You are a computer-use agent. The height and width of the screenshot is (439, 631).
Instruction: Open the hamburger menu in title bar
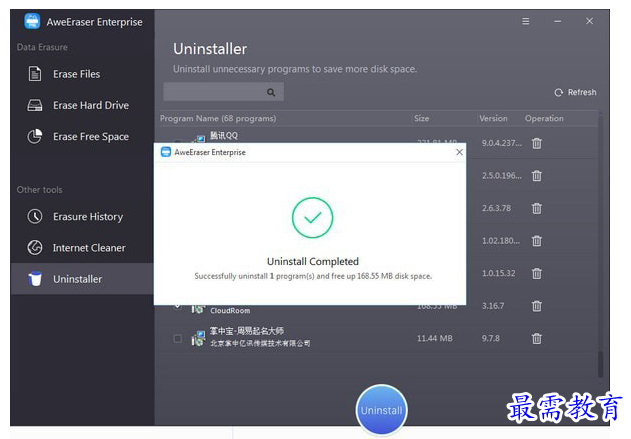(526, 21)
